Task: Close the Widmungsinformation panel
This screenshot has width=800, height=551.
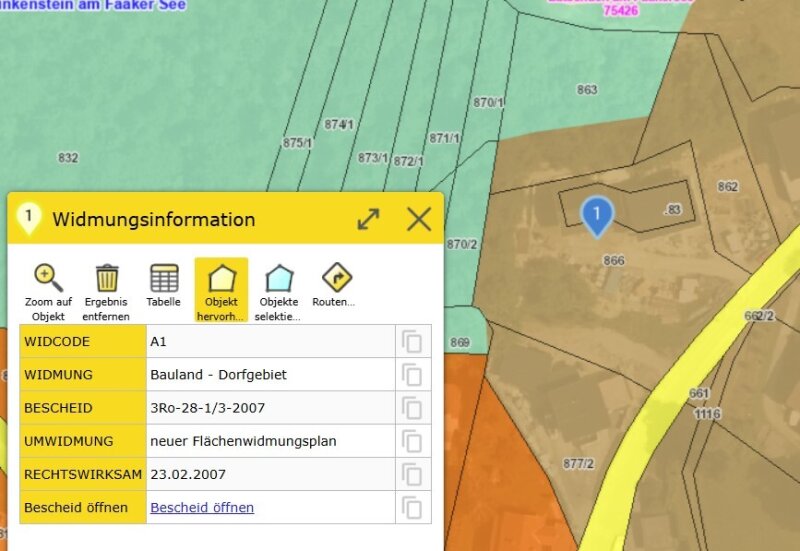Action: [x=419, y=219]
